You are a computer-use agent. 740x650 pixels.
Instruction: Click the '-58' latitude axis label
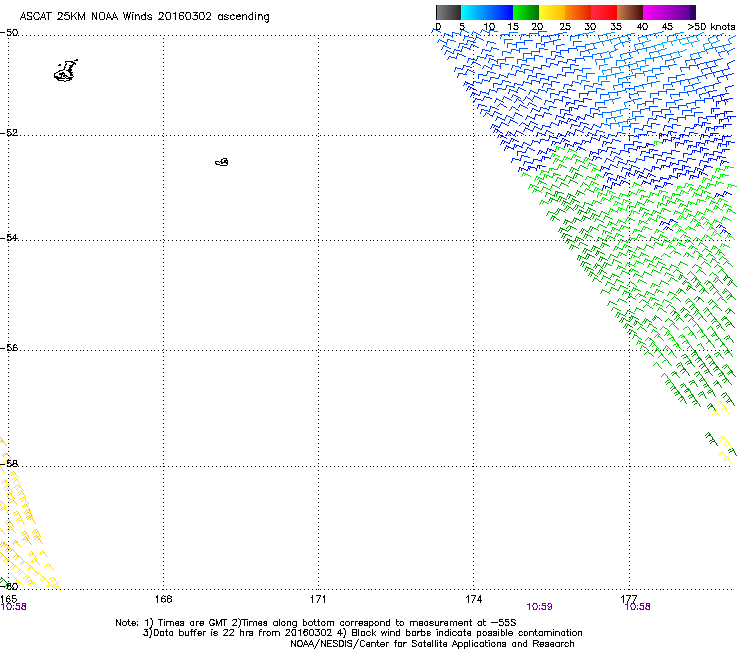tap(9, 464)
